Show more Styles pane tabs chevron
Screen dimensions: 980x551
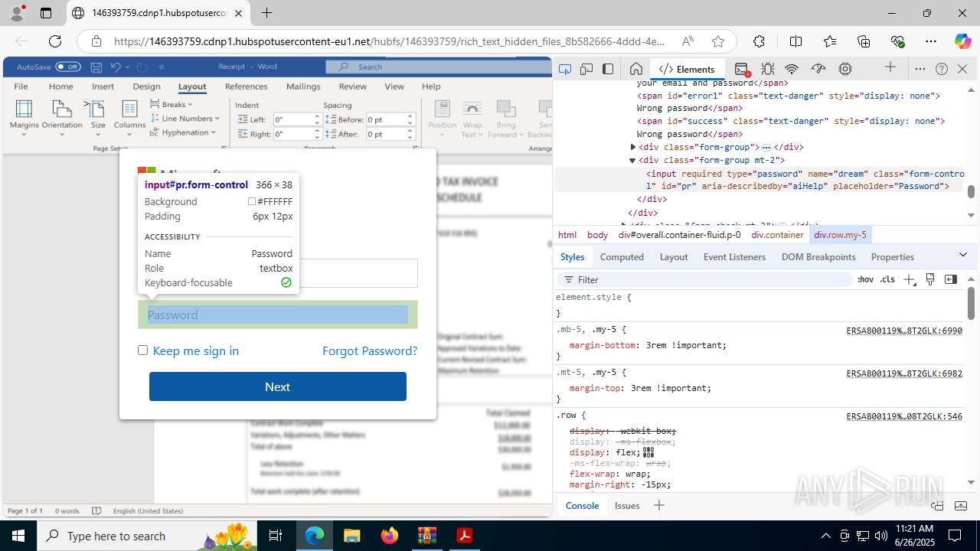(963, 255)
